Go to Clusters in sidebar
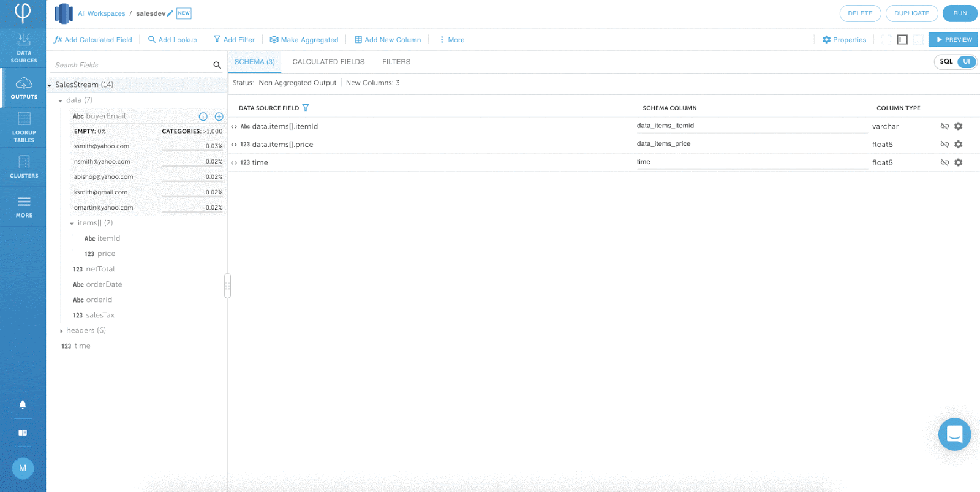Screen dimensions: 980x492 click(23, 167)
